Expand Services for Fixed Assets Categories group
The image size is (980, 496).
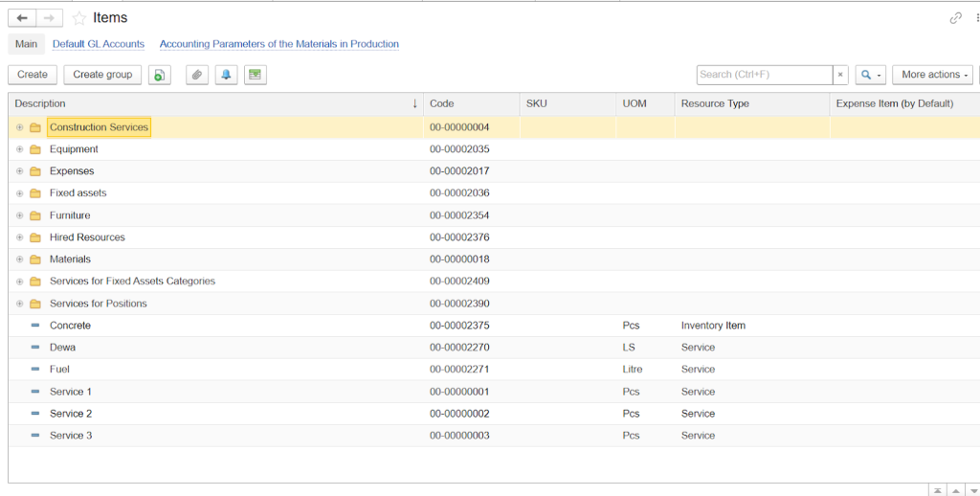click(19, 281)
